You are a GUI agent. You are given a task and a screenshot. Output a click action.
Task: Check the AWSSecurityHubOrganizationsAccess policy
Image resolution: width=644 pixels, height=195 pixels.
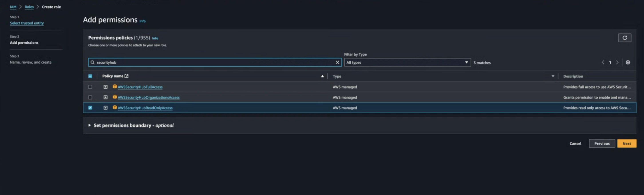click(90, 97)
